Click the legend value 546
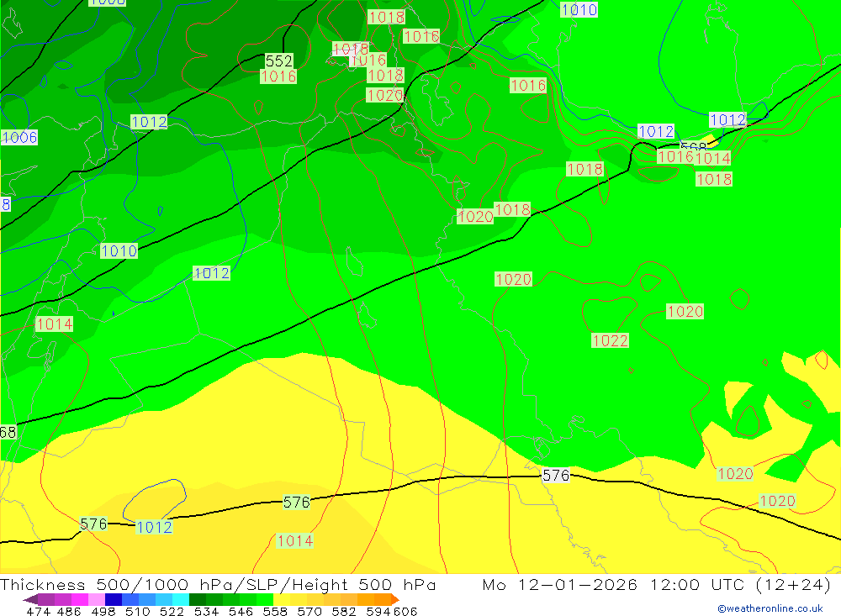The image size is (841, 616). (241, 611)
